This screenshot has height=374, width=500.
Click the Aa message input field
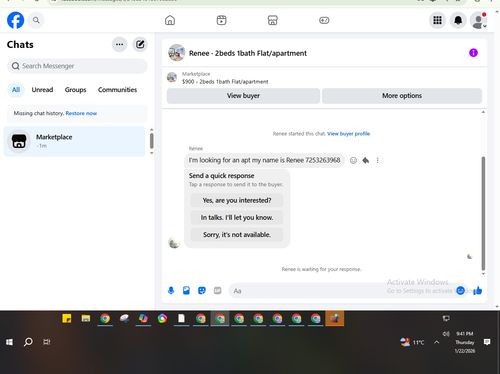tap(342, 291)
